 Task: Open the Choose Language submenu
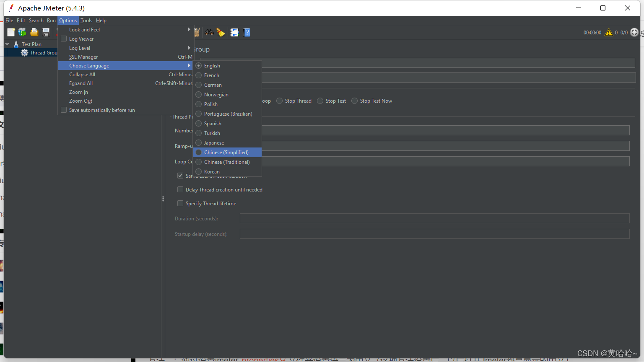[x=125, y=65]
